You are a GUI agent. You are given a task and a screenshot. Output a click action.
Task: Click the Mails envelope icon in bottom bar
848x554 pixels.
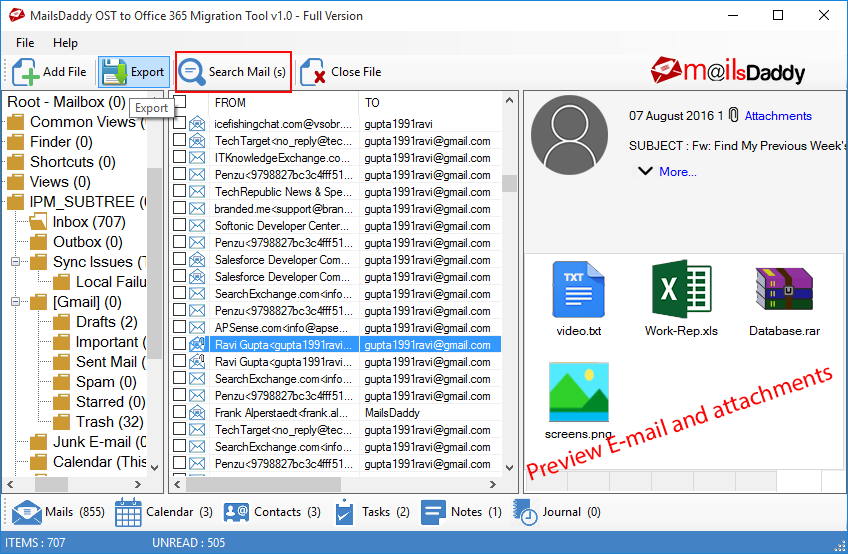pyautogui.click(x=26, y=512)
